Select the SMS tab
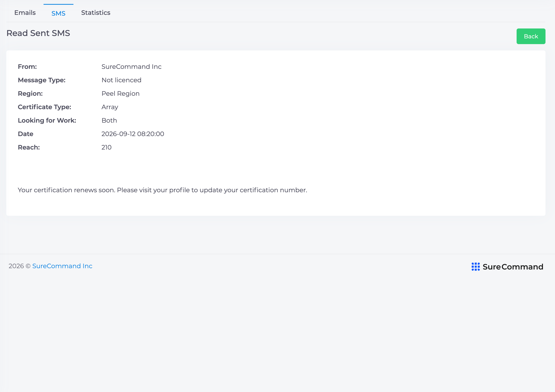The image size is (555, 392). coord(58,13)
